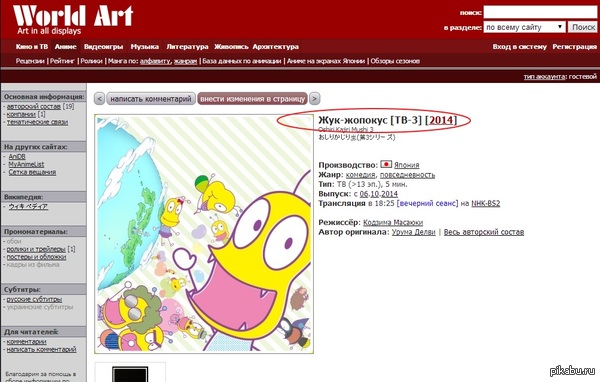600x382 pixels.
Task: Go to next page arrow button
Action: [315, 99]
